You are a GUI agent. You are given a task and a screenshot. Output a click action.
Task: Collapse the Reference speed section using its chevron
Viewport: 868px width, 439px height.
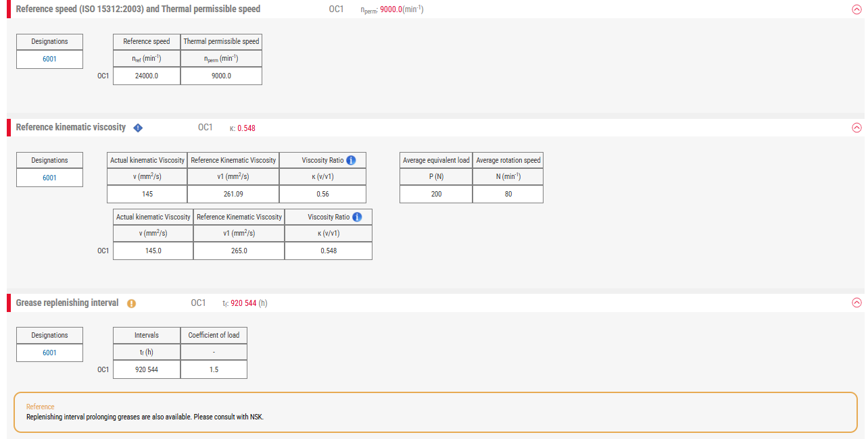pyautogui.click(x=857, y=9)
